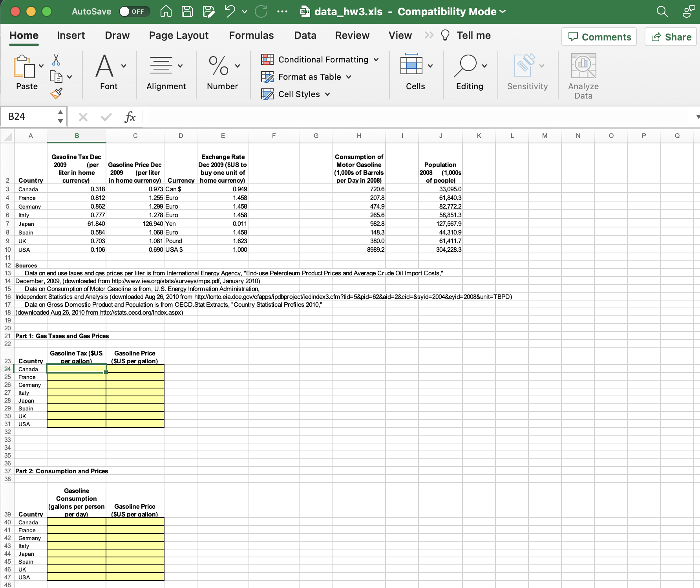Open the Cells group
Screen dimensions: 700x588
point(416,73)
